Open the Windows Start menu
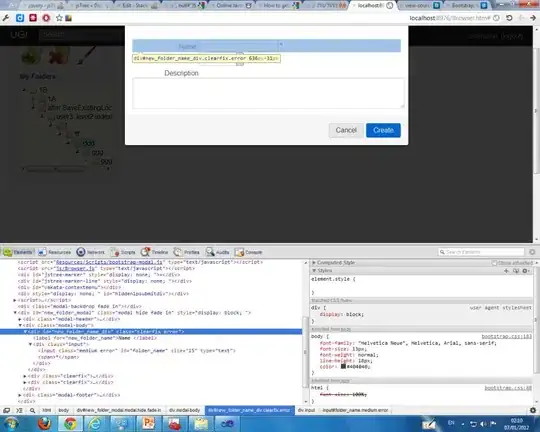The image size is (540, 432). click(x=12, y=423)
